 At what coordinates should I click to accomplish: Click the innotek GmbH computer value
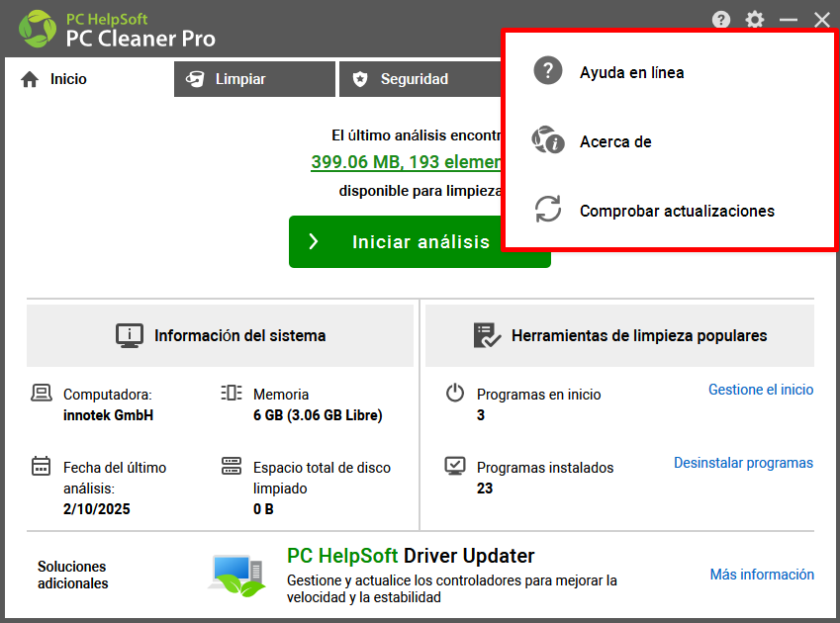(x=108, y=415)
